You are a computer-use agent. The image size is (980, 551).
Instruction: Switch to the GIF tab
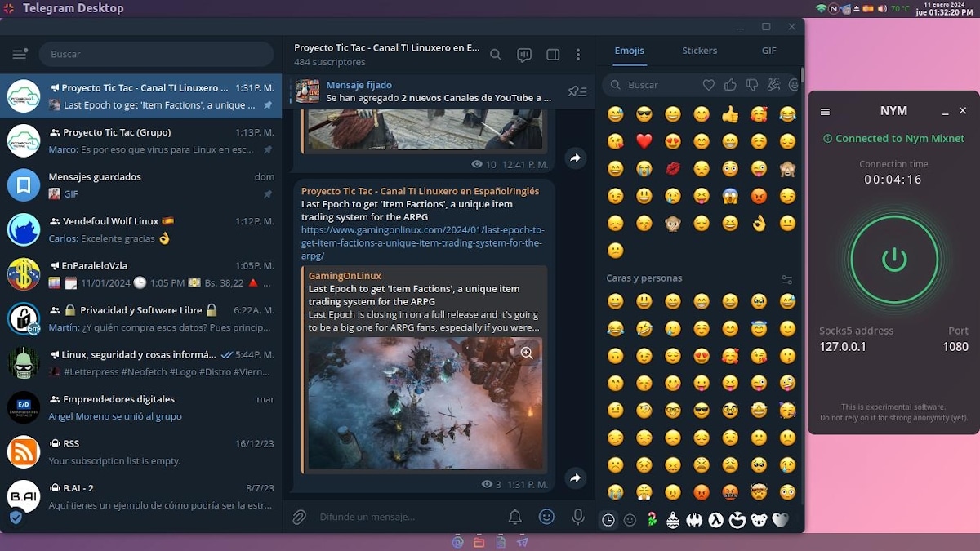[x=768, y=51]
